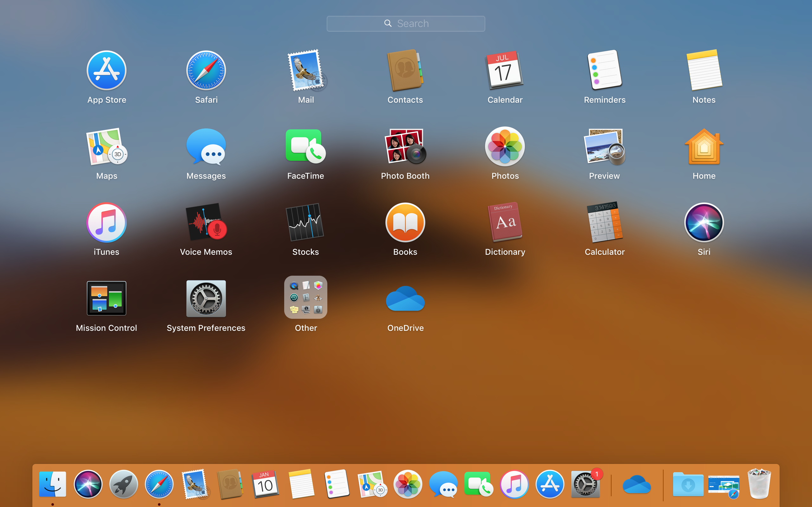Open System Preferences in Launchpad grid

tap(206, 298)
